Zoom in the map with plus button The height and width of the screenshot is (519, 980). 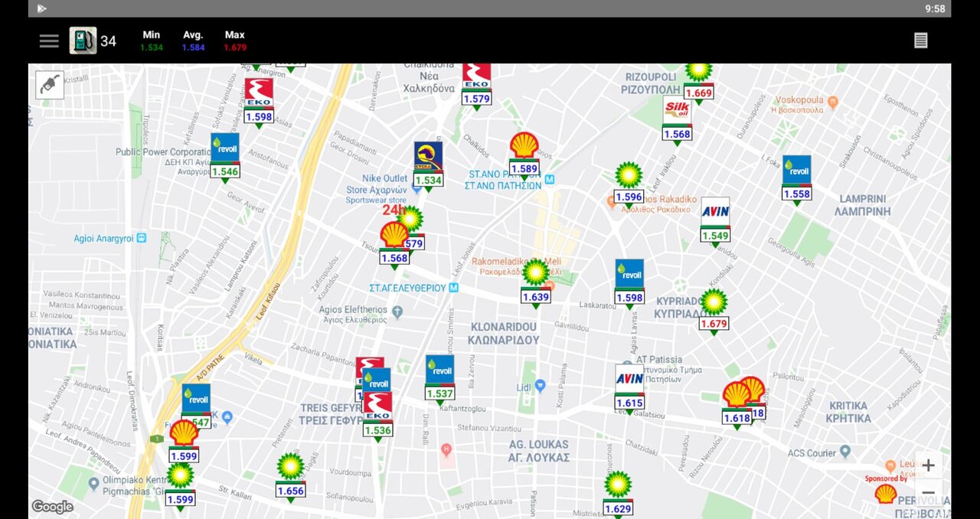tap(928, 465)
